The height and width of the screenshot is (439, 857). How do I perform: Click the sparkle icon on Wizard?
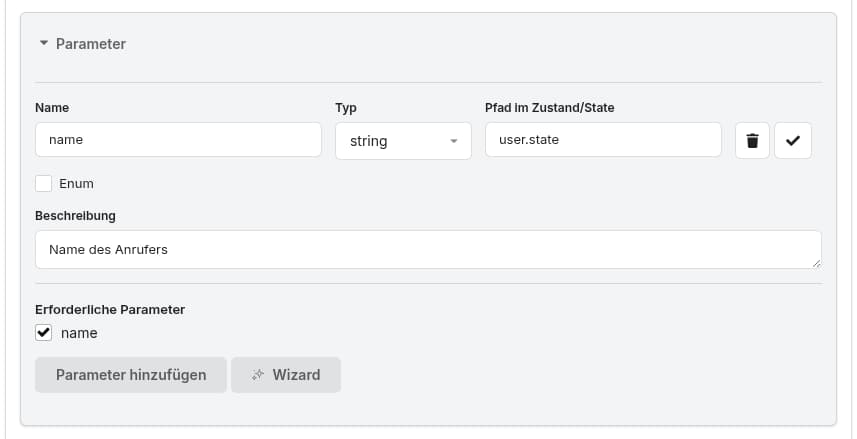258,375
